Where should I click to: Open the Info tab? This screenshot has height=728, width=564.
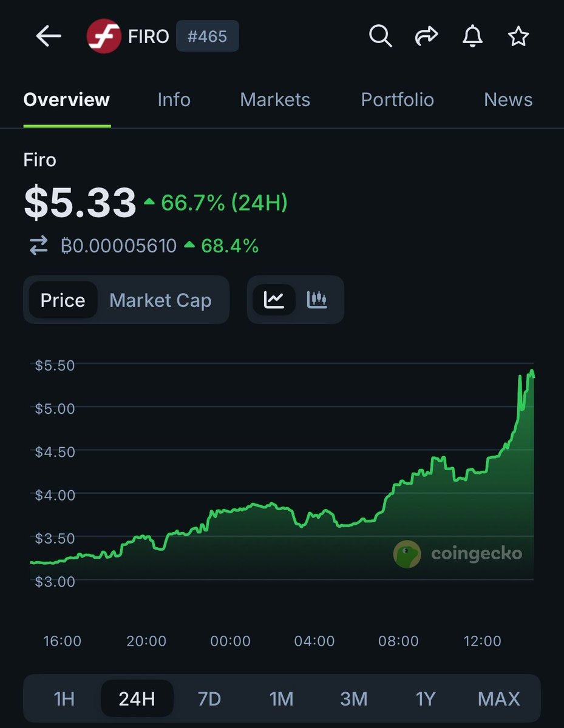pos(174,99)
